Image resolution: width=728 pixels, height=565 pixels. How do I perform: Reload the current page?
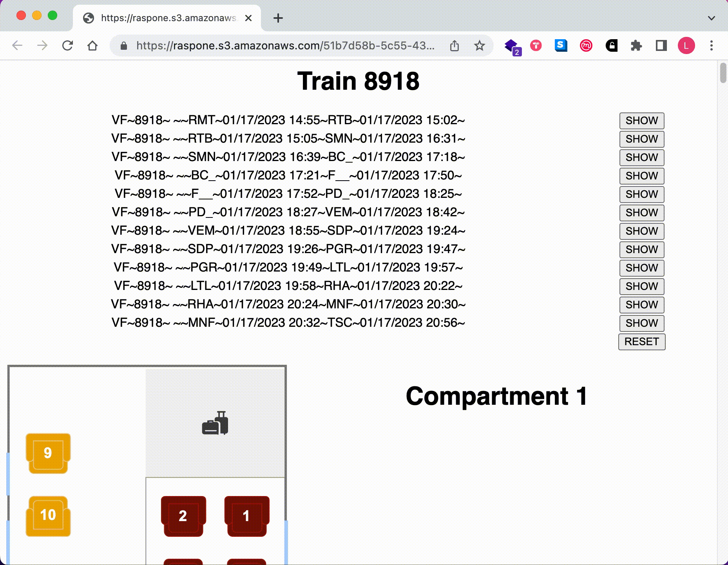(x=67, y=45)
